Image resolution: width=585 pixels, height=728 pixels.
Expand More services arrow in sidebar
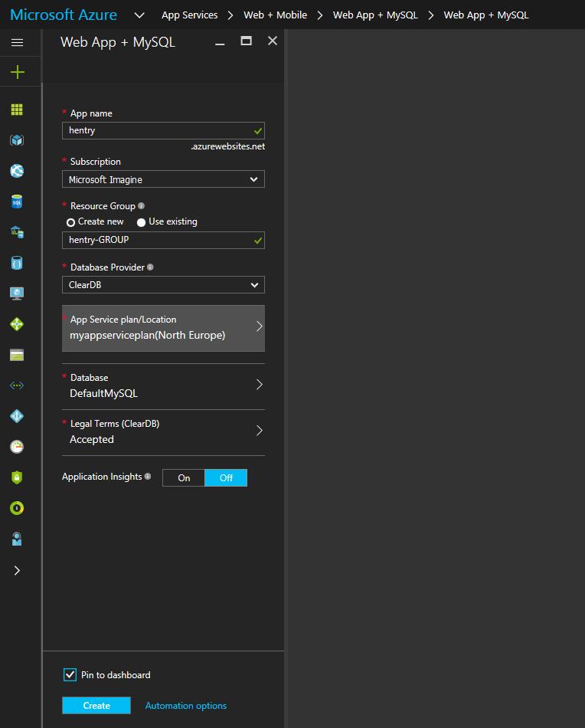tap(17, 571)
